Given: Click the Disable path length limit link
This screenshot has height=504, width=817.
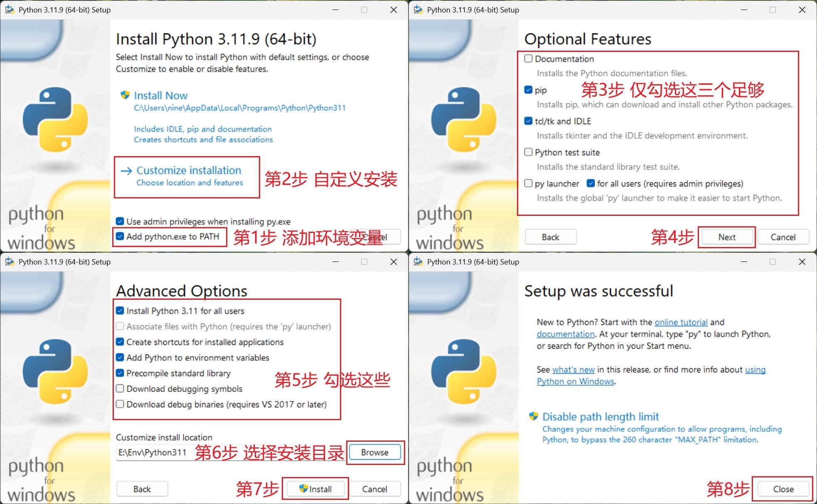Looking at the screenshot, I should (600, 416).
